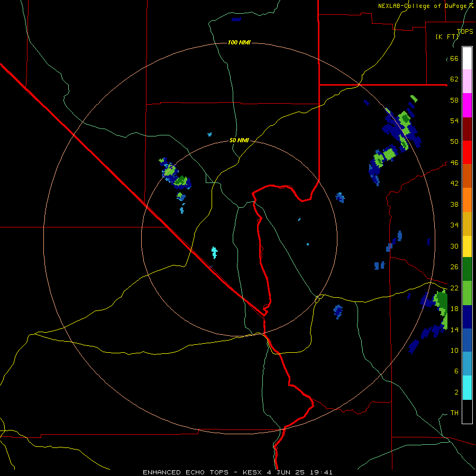Click the "TOPS" legend title
The height and width of the screenshot is (476, 476).
(465, 31)
